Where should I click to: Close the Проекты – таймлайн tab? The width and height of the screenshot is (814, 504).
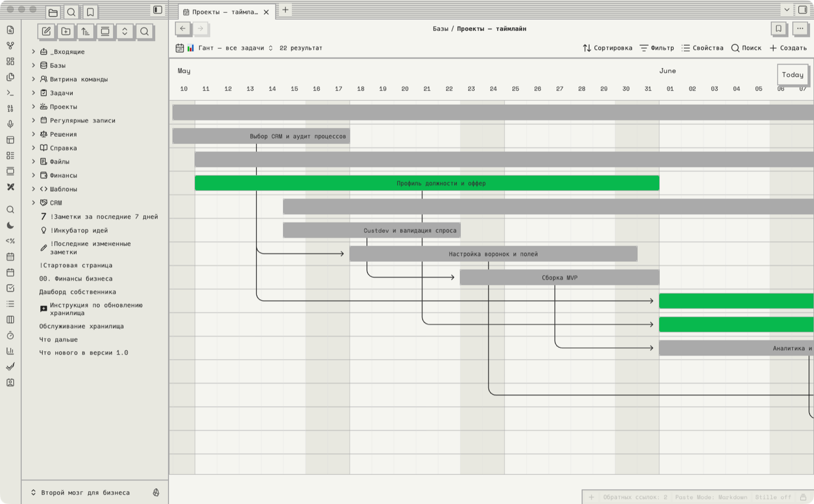point(266,12)
